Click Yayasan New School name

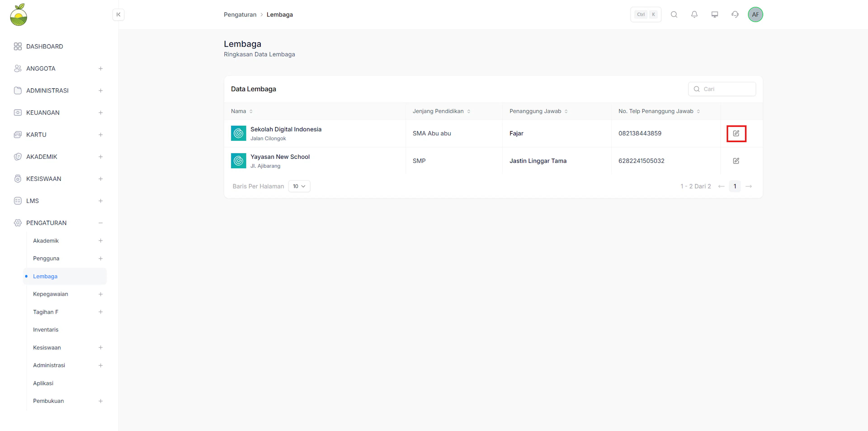coord(280,157)
